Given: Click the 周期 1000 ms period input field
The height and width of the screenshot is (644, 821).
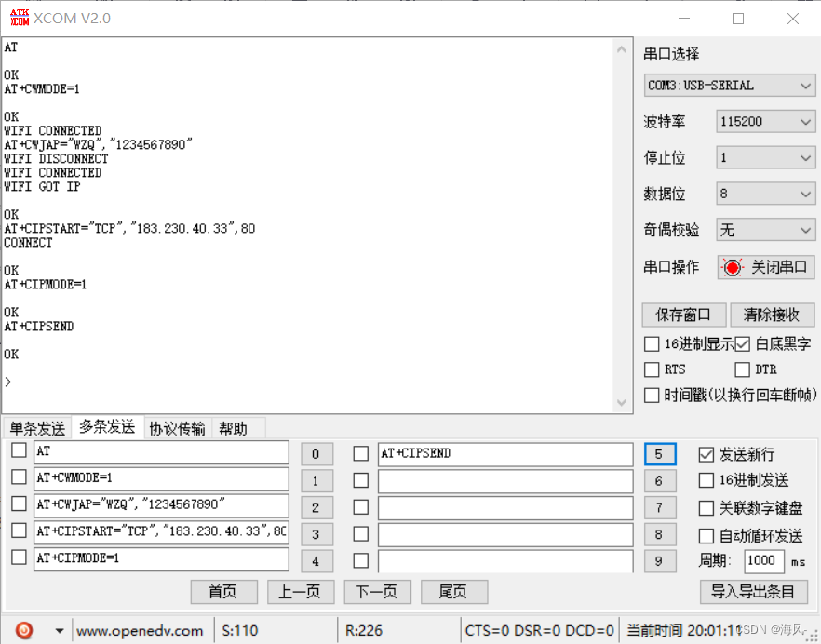Looking at the screenshot, I should coord(763,561).
